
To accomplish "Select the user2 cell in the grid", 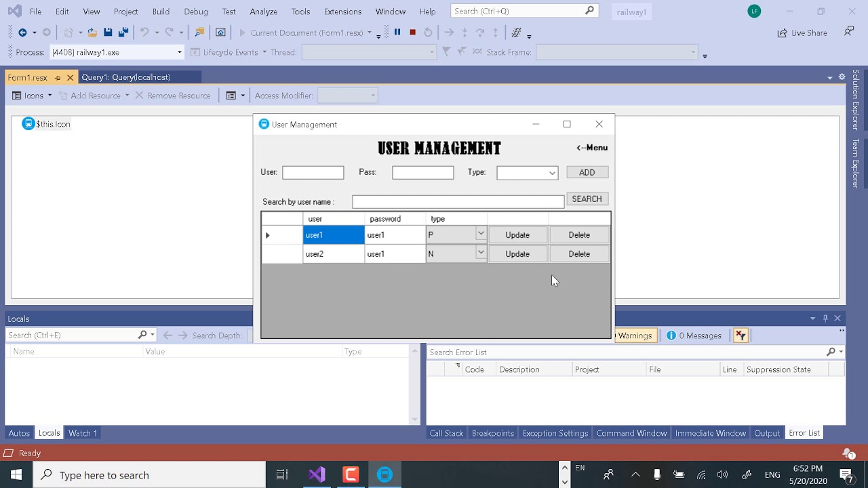I will (x=334, y=254).
